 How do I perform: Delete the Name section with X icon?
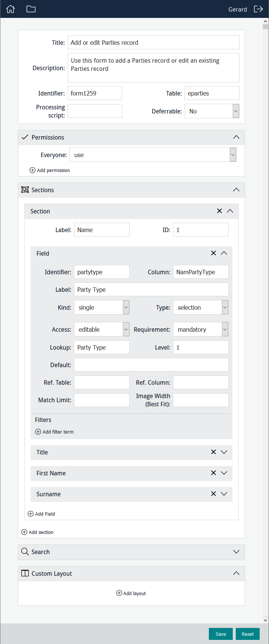219,211
